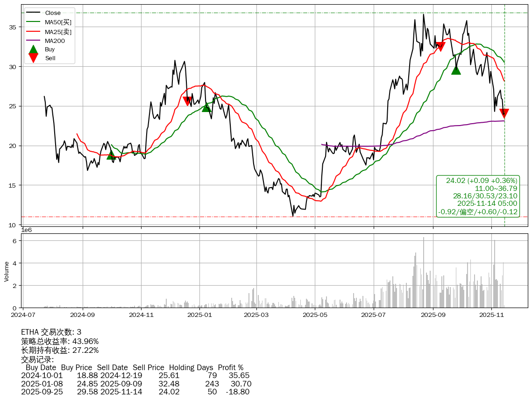
Task: Click the red Sell triangle in the legend
Action: tap(33, 58)
